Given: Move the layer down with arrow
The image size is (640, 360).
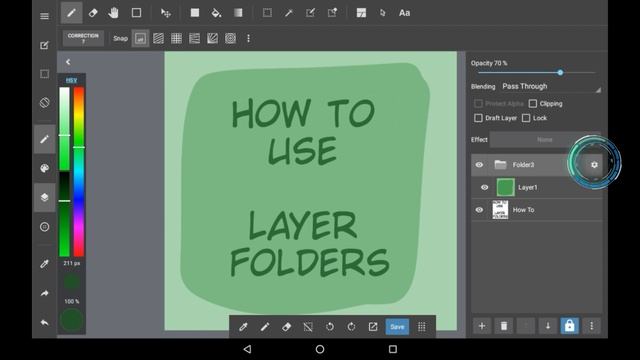Looking at the screenshot, I should (x=548, y=326).
